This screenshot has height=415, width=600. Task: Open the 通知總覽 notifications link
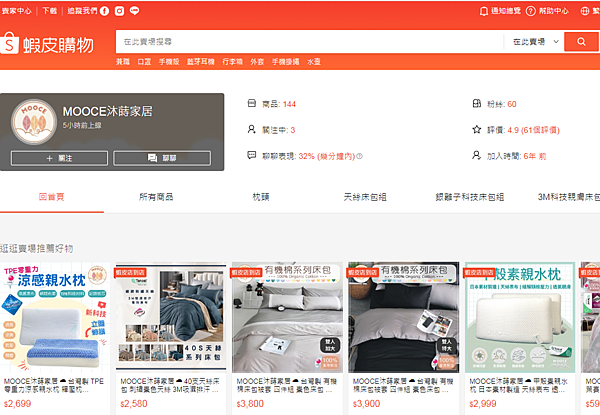[x=506, y=11]
